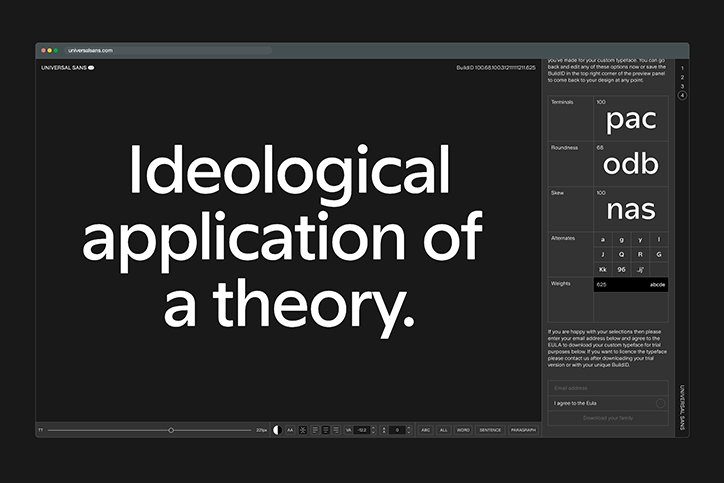724x483 pixels.
Task: Toggle the AA case button in toolbar
Action: point(290,430)
